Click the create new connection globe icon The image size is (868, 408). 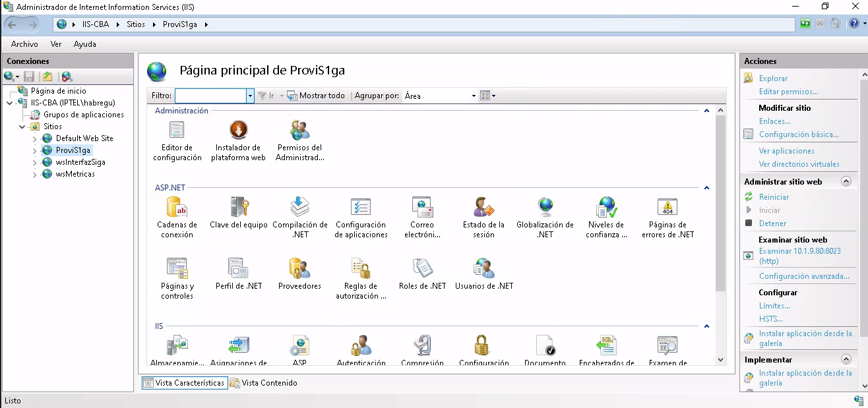click(9, 77)
